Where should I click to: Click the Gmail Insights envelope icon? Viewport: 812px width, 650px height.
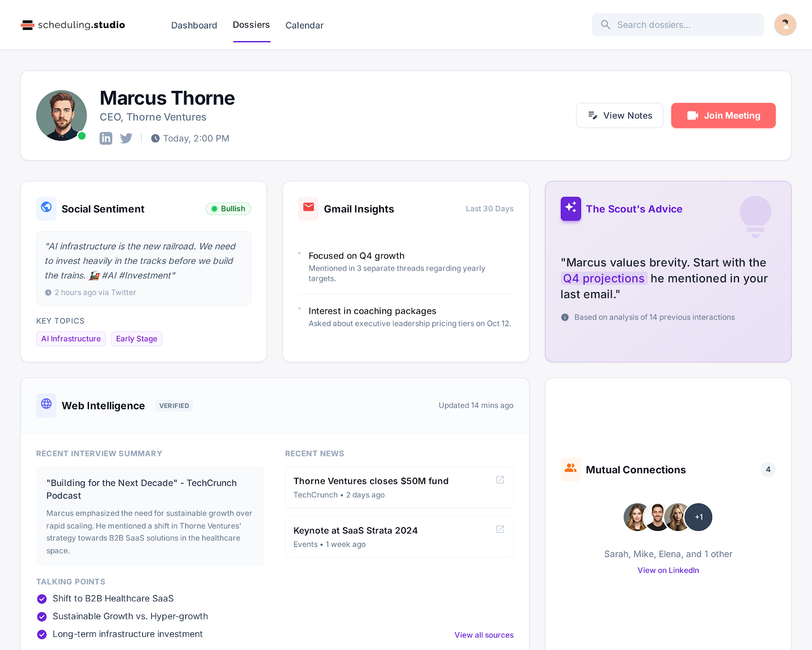[309, 208]
